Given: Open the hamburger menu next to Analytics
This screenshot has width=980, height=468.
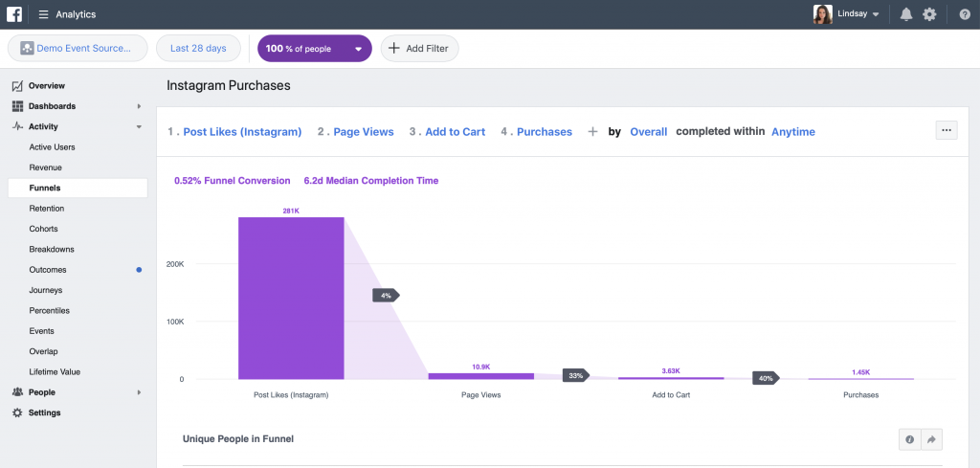Looking at the screenshot, I should tap(43, 14).
